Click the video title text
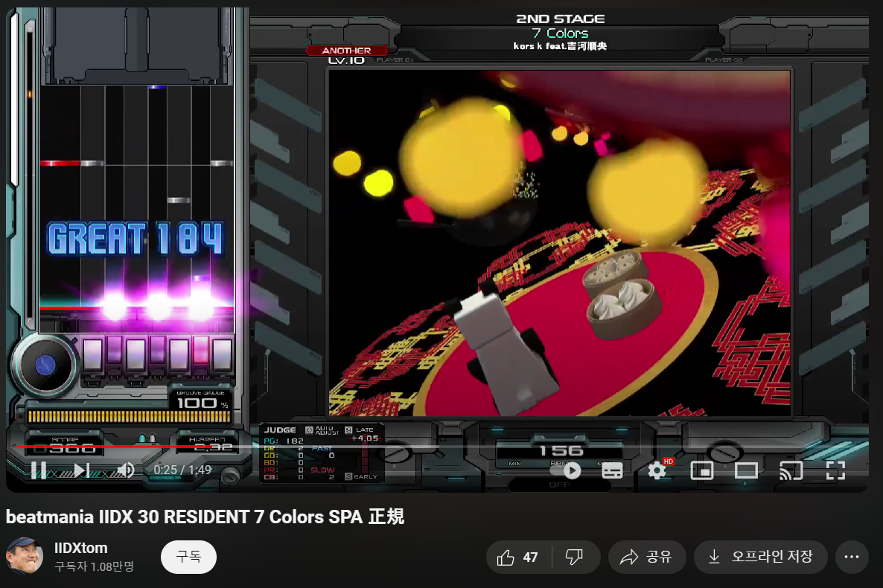 coord(205,517)
